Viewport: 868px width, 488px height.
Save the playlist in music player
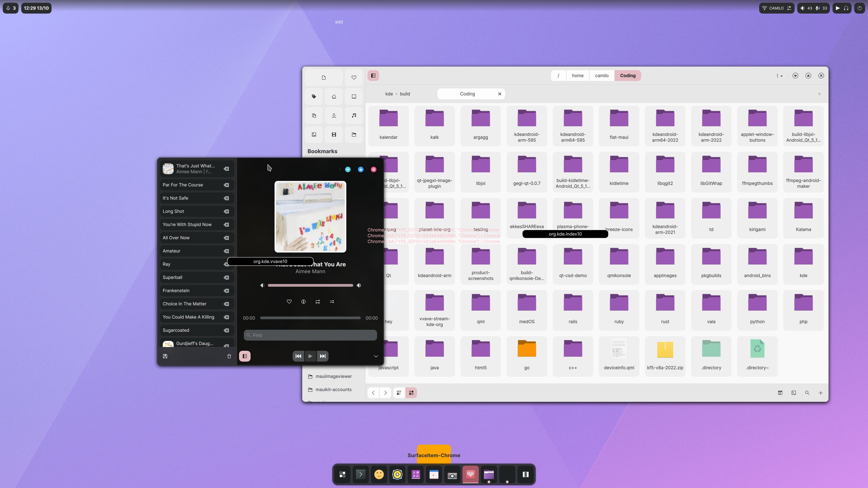pyautogui.click(x=165, y=356)
